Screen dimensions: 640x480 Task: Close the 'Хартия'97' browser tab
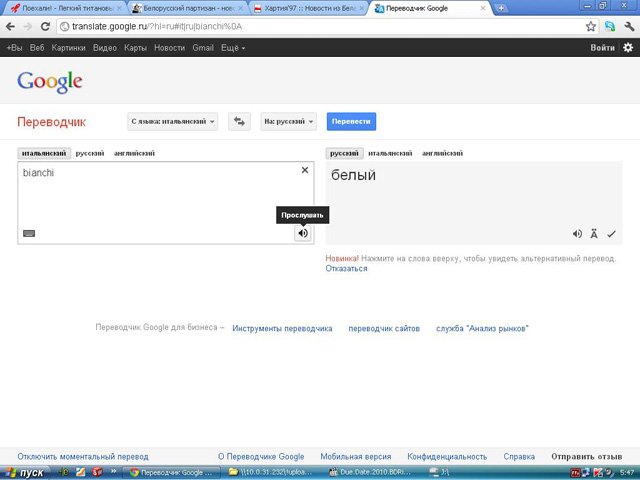tap(361, 8)
